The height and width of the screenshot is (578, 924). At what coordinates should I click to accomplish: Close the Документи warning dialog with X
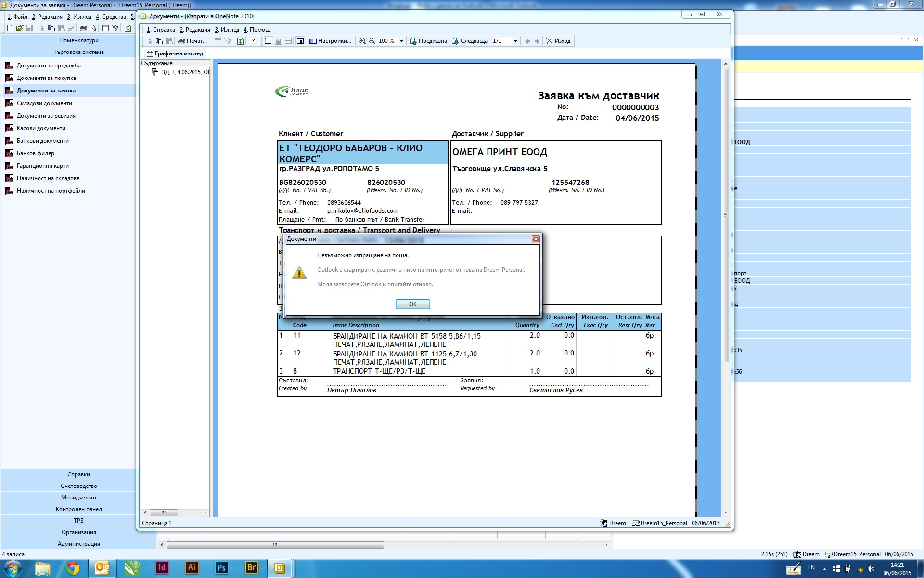[535, 239]
